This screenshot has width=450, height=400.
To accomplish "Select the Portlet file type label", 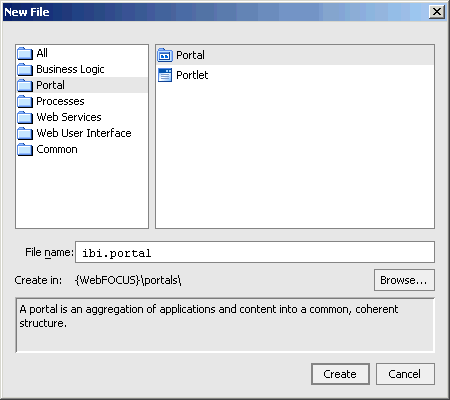I will (192, 75).
